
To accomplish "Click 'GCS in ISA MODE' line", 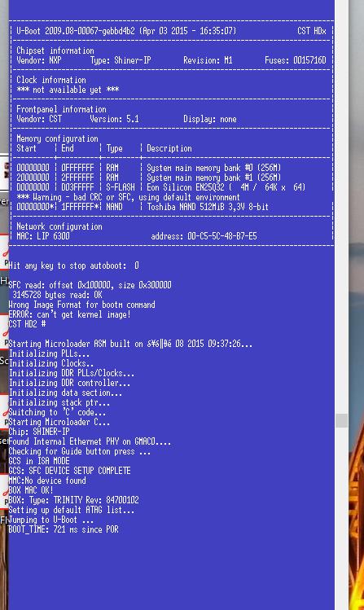I will (39, 461).
